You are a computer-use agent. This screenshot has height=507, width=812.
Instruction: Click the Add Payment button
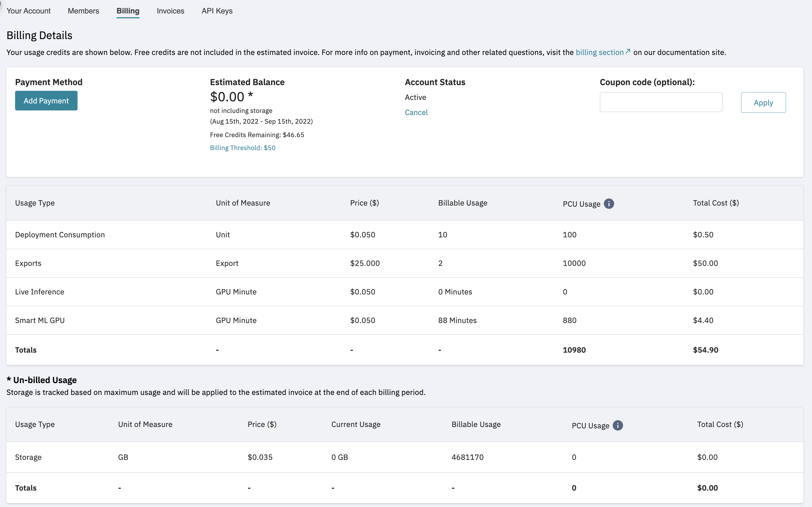point(46,100)
